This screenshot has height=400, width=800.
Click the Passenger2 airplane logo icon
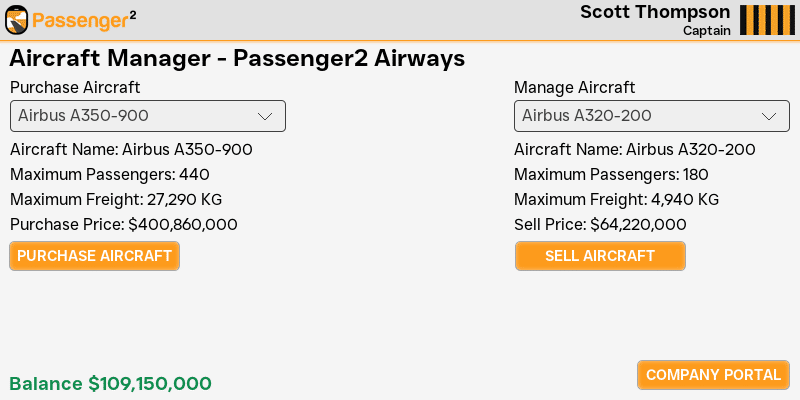tap(17, 20)
